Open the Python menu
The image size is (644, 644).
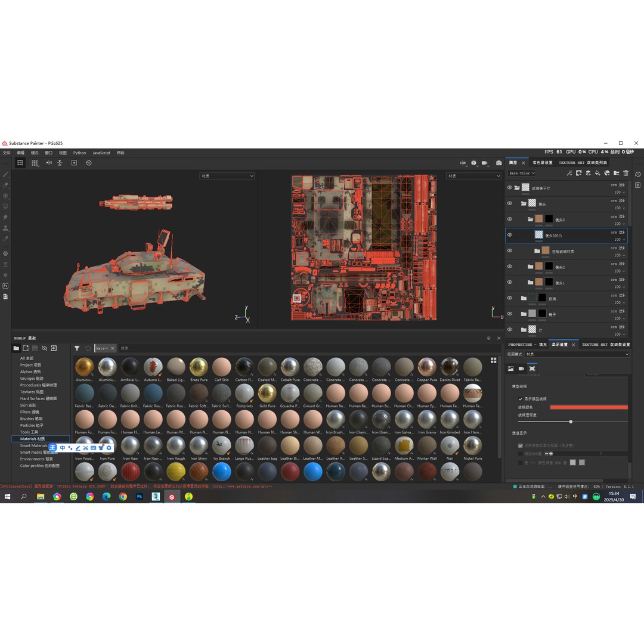[x=80, y=153]
